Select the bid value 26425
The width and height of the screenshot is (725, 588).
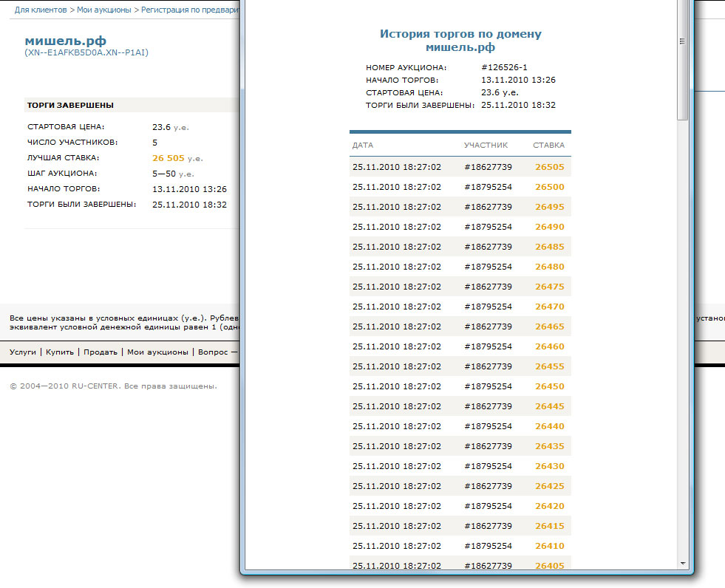click(550, 486)
